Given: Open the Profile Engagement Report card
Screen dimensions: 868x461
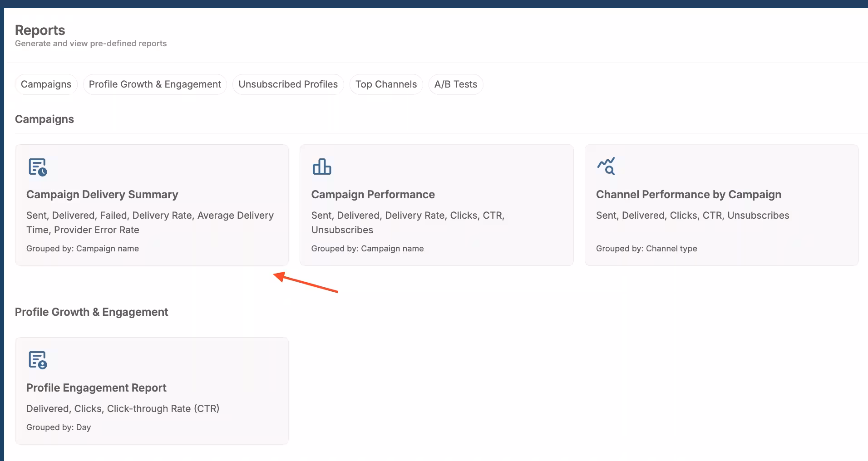Looking at the screenshot, I should point(152,391).
